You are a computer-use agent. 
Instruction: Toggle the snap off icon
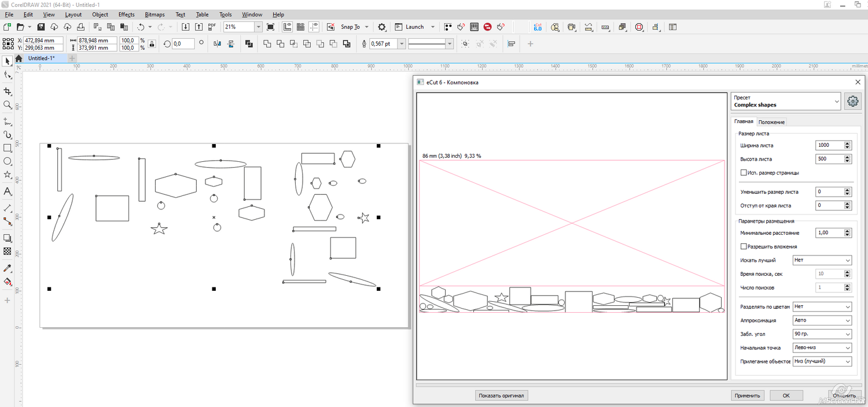[x=330, y=27]
